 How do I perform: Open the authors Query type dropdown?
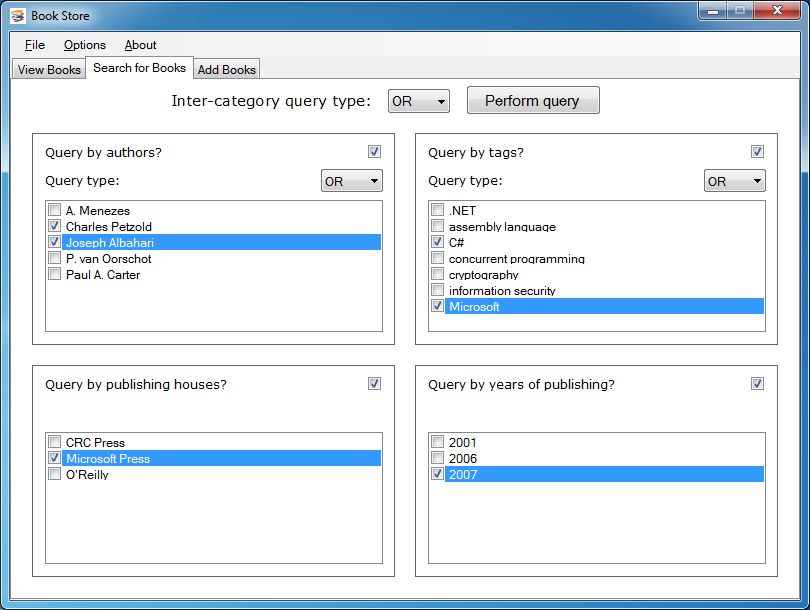[x=352, y=181]
